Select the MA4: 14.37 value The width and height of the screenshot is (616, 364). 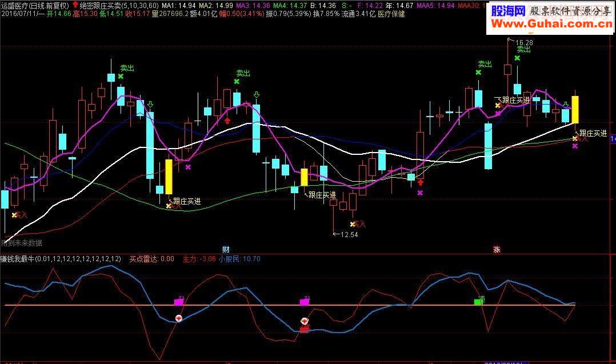(290, 6)
